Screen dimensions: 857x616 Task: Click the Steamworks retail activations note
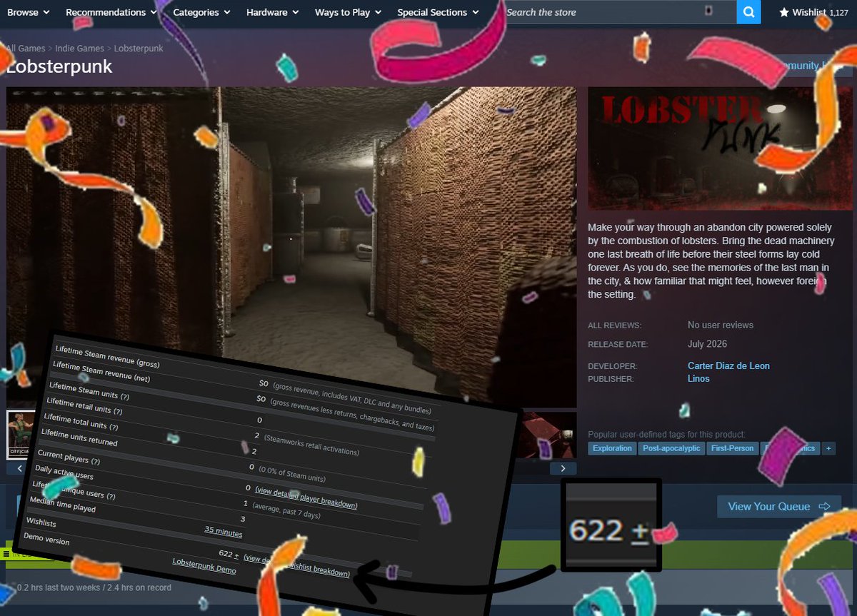[x=311, y=444]
